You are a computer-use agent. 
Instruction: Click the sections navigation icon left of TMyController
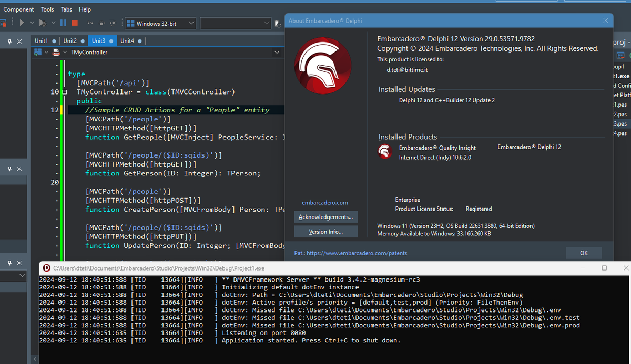37,53
